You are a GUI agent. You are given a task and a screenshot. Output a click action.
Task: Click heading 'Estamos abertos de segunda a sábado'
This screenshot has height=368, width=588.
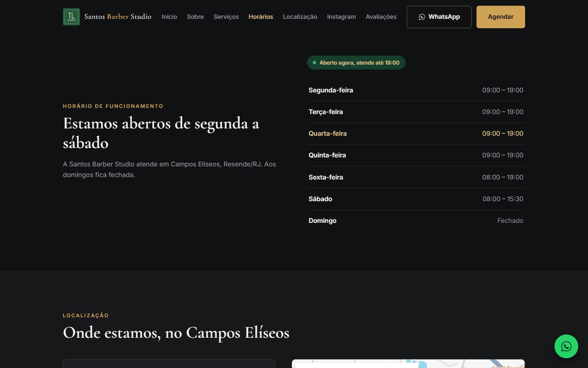(161, 133)
